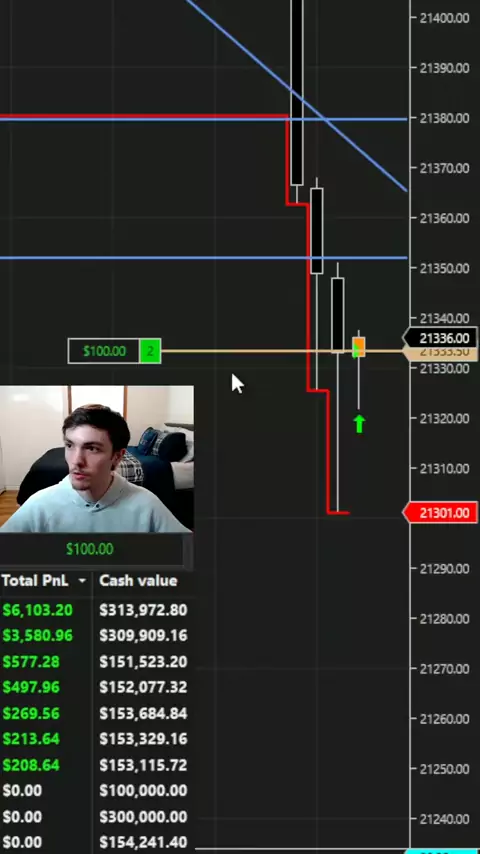Click the 21350.00 price axis label

[x=444, y=268]
